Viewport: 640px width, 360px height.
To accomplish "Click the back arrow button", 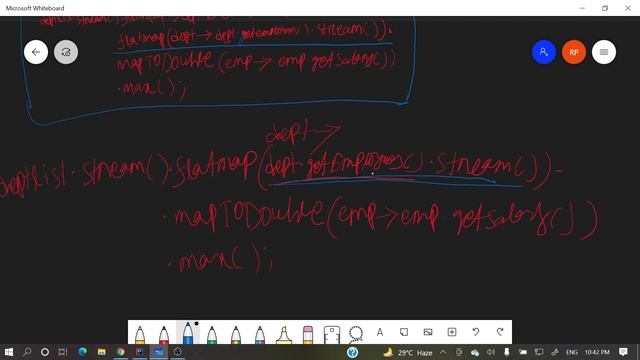I will point(36,52).
